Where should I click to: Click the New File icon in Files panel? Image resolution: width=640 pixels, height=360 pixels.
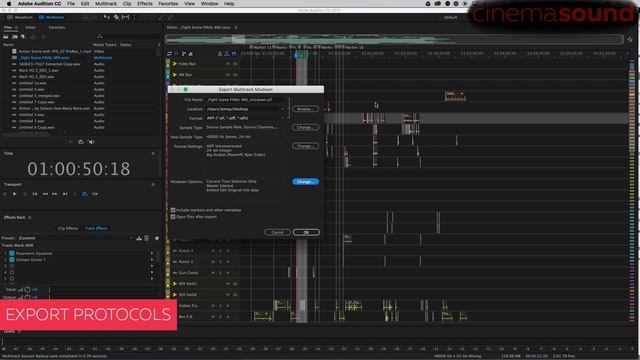pos(23,36)
